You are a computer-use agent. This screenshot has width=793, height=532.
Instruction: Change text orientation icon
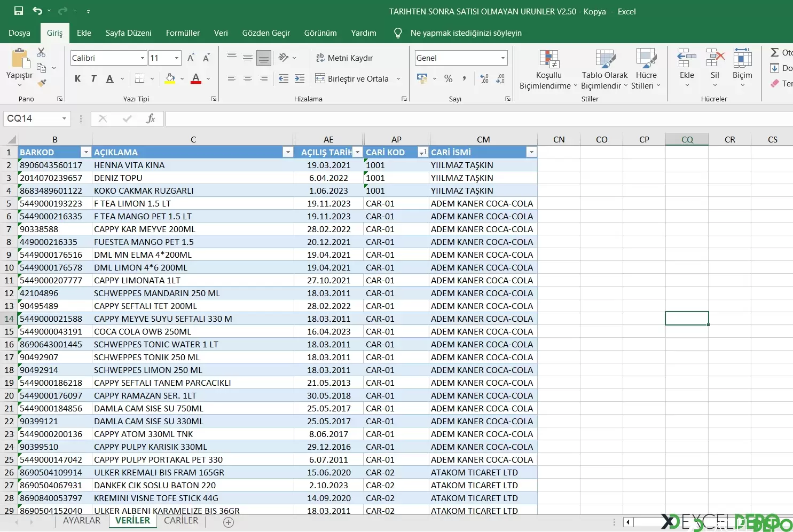point(284,58)
